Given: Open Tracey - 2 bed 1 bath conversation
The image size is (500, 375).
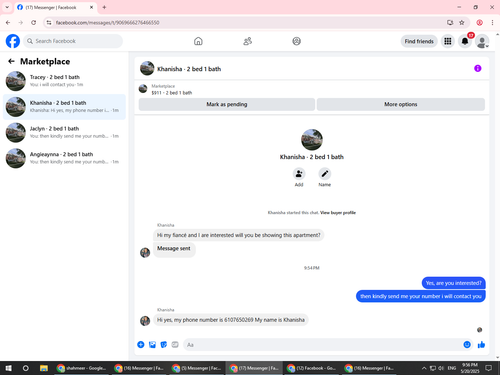Looking at the screenshot, I should (64, 81).
